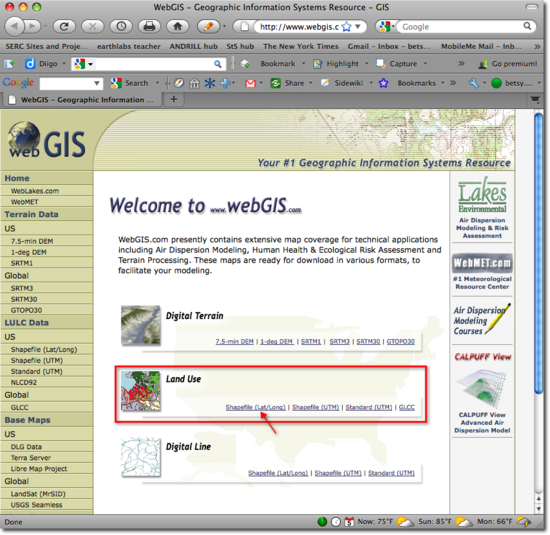Click the green circle icon in status bar
The width and height of the screenshot is (550, 535).
pyautogui.click(x=322, y=522)
